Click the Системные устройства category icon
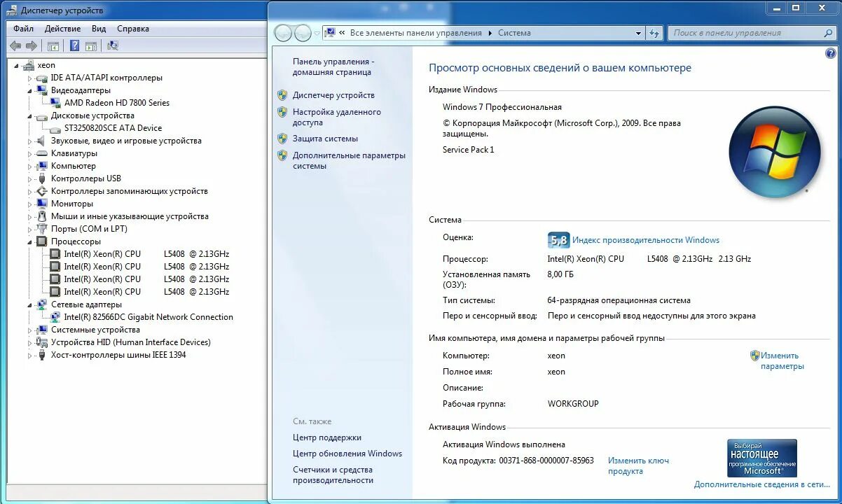This screenshot has height=504, width=842. 42,330
